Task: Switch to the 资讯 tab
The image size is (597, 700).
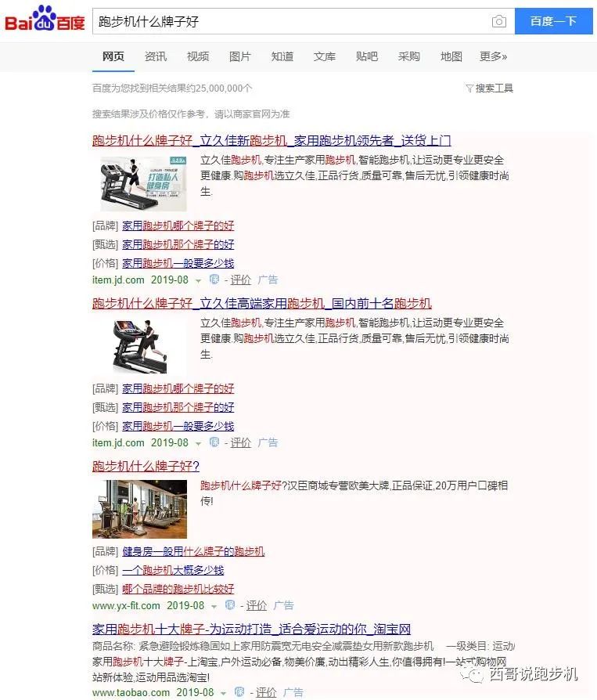Action: (155, 56)
